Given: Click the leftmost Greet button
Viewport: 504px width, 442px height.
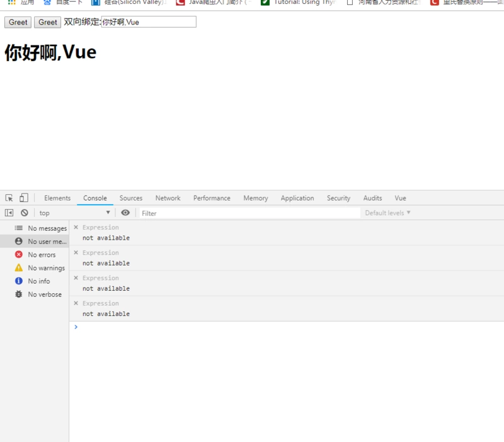Looking at the screenshot, I should click(x=18, y=22).
